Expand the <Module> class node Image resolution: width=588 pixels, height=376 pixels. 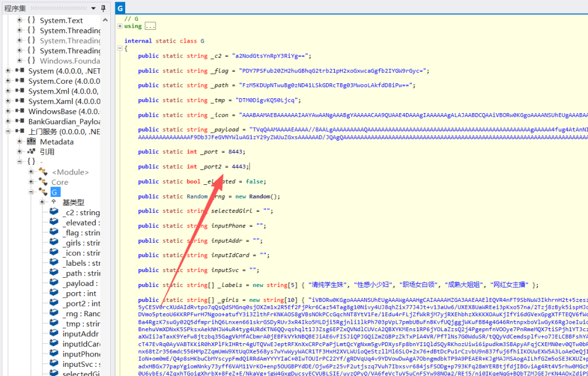click(31, 172)
